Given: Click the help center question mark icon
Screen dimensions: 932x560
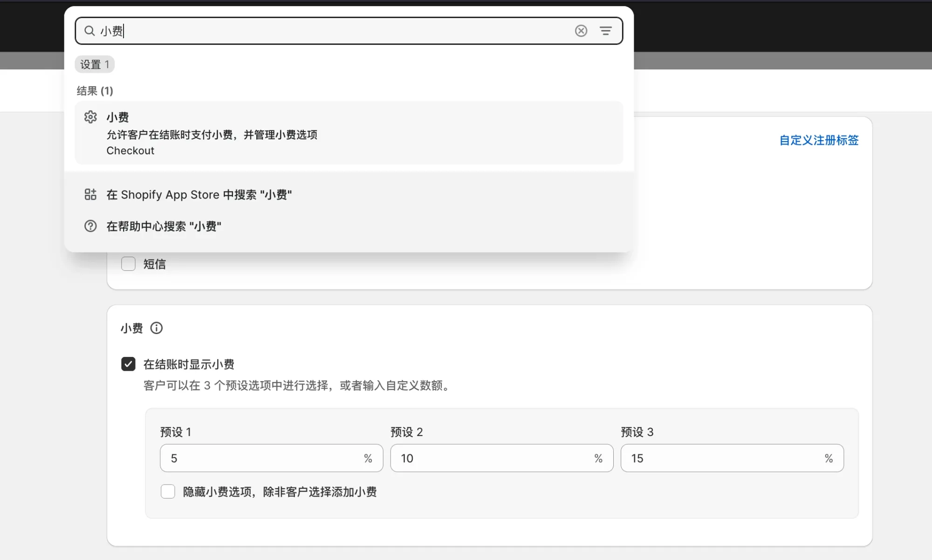Looking at the screenshot, I should click(x=90, y=226).
